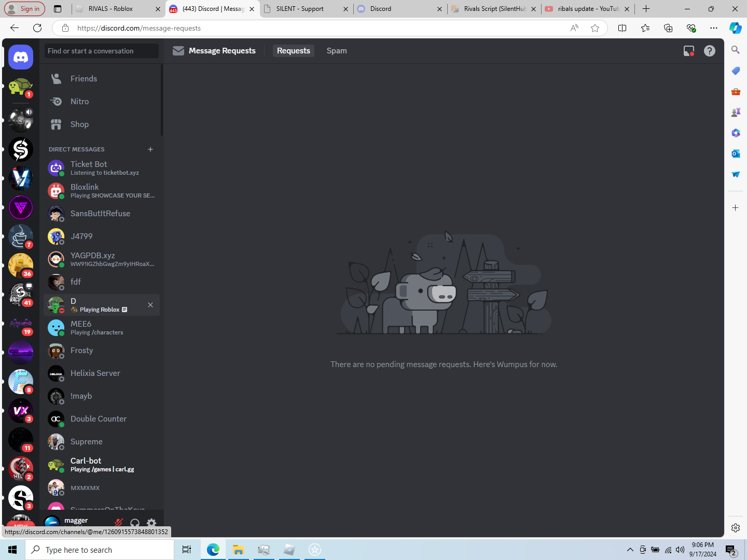Open Discord inbox icon
The width and height of the screenshot is (747, 560).
coord(689,51)
